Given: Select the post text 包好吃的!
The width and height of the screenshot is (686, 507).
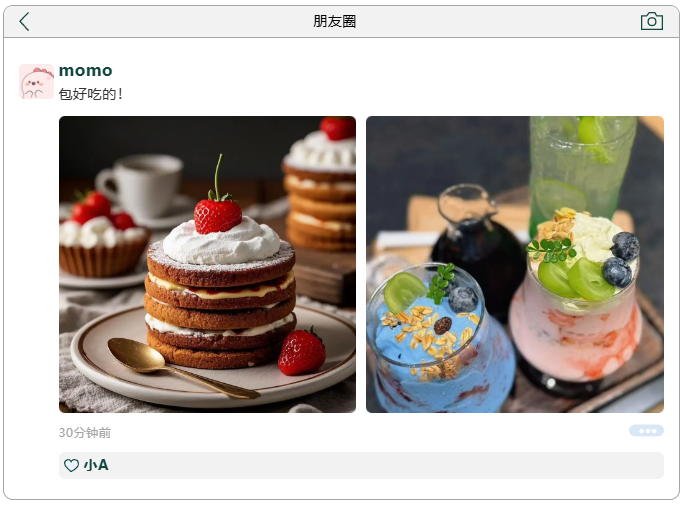Looking at the screenshot, I should click(91, 94).
